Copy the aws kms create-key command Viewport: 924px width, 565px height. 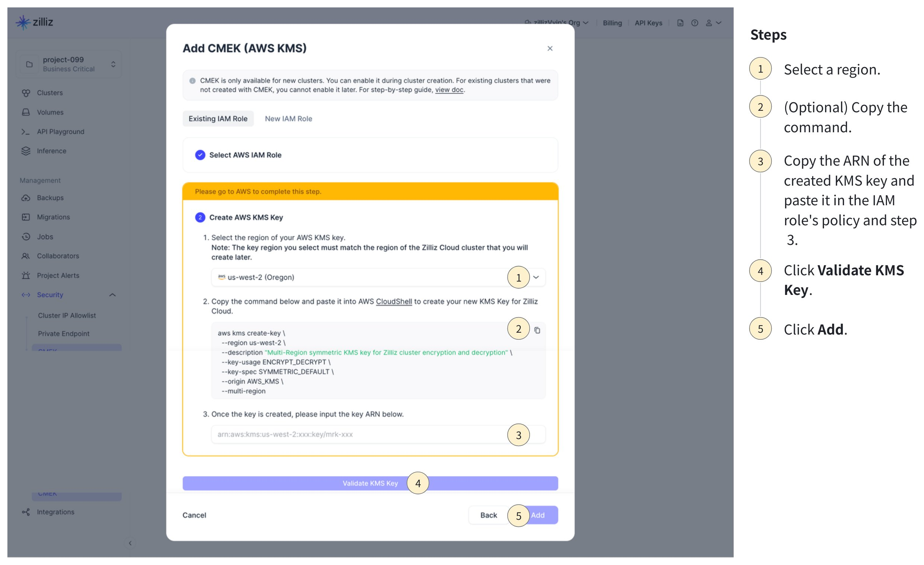point(537,330)
